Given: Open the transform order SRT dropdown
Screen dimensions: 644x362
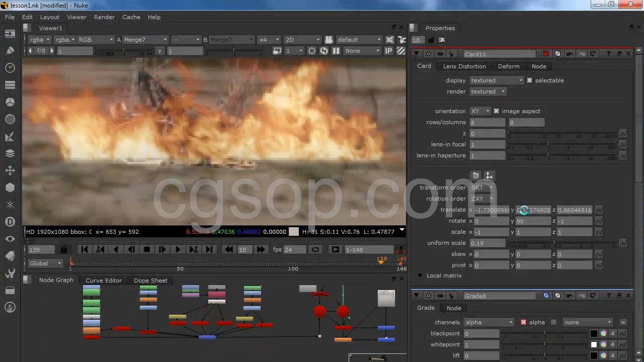Looking at the screenshot, I should point(482,188).
